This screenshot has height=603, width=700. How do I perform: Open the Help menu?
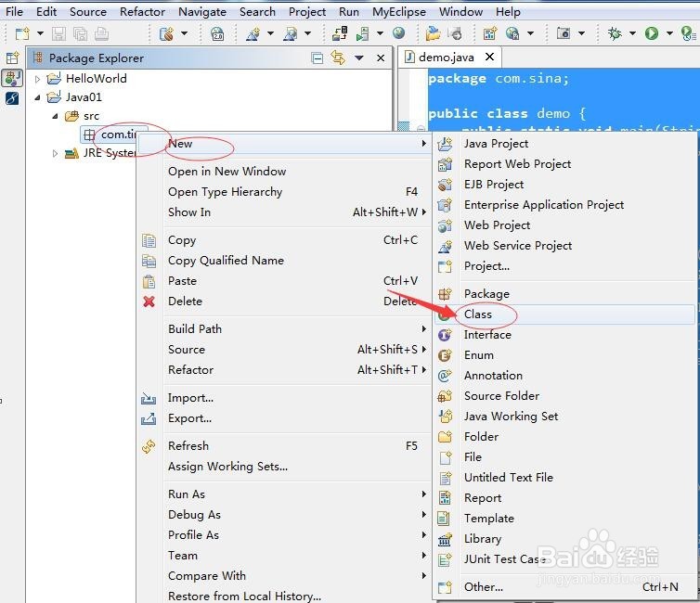pyautogui.click(x=508, y=11)
